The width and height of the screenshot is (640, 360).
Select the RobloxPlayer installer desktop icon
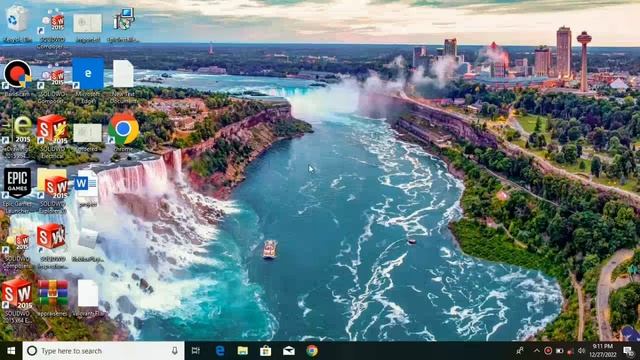click(88, 238)
